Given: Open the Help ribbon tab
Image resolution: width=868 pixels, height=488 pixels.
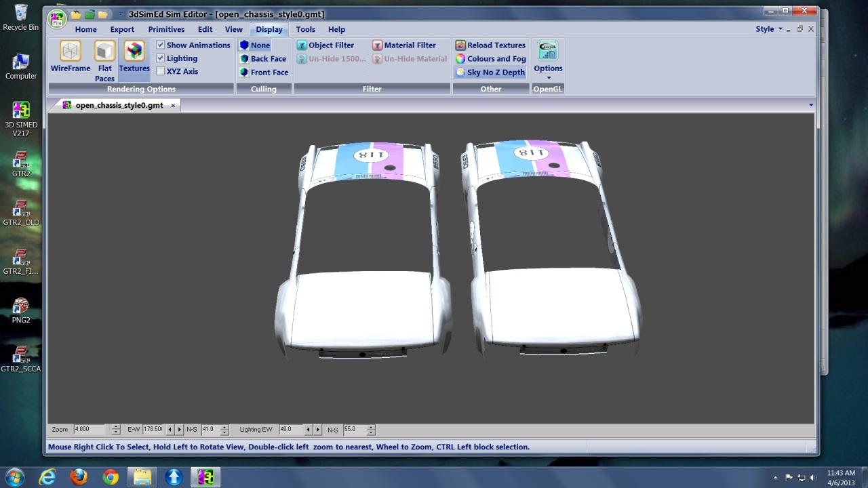Looking at the screenshot, I should [x=336, y=29].
